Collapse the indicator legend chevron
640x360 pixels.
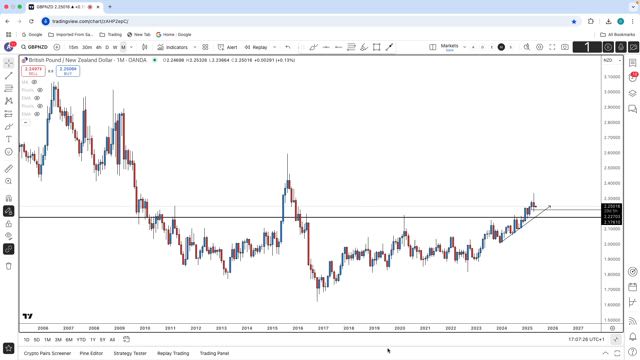pos(26,122)
